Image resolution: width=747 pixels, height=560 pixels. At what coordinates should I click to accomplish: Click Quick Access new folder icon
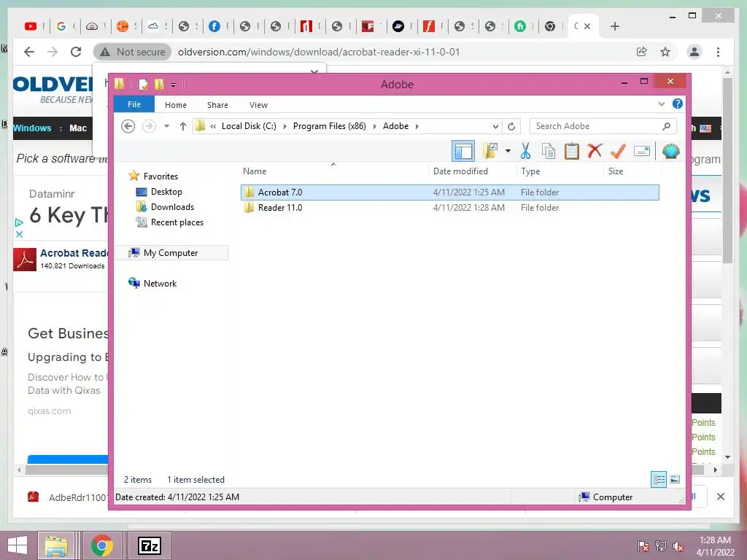tap(159, 85)
